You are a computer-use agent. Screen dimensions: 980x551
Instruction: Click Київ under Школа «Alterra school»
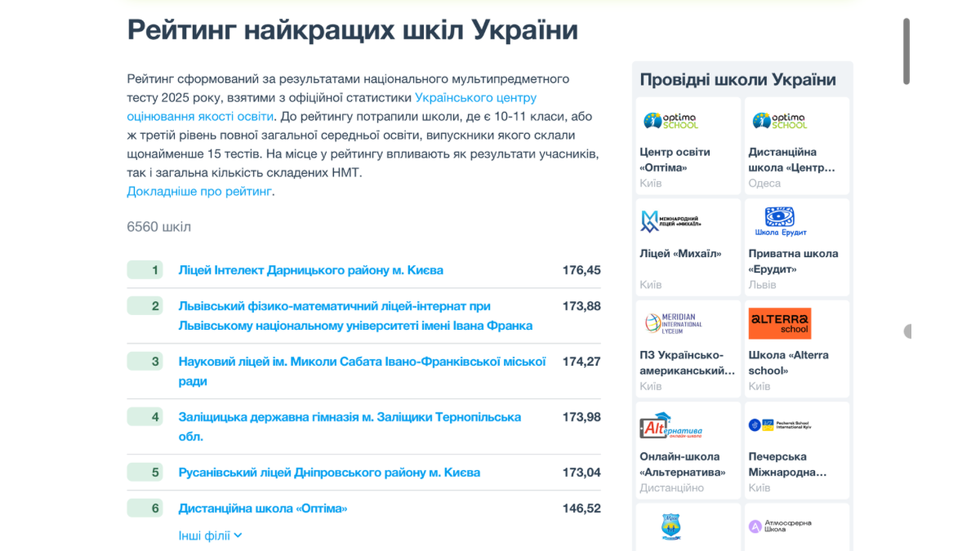759,387
